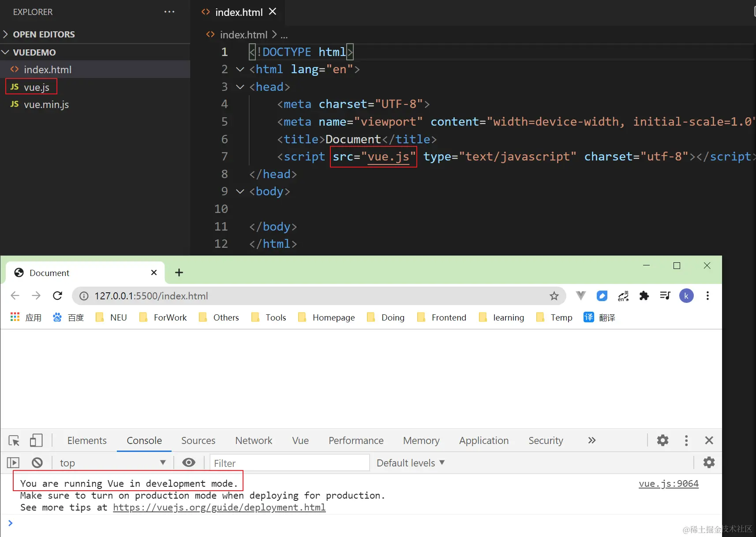Select the index.html editor tab

click(x=238, y=12)
